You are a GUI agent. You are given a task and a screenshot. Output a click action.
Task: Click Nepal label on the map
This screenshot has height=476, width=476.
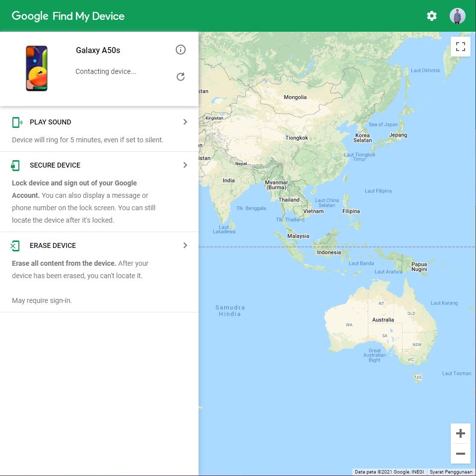[x=241, y=164]
